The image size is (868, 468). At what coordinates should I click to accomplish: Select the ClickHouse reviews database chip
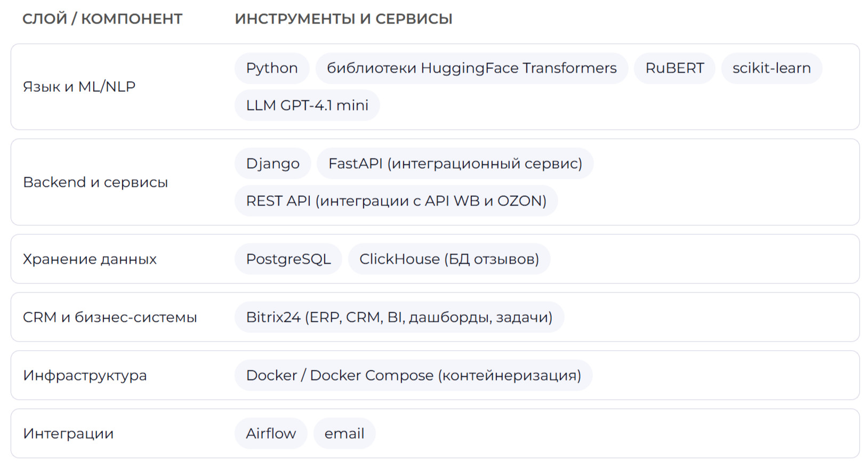[449, 259]
